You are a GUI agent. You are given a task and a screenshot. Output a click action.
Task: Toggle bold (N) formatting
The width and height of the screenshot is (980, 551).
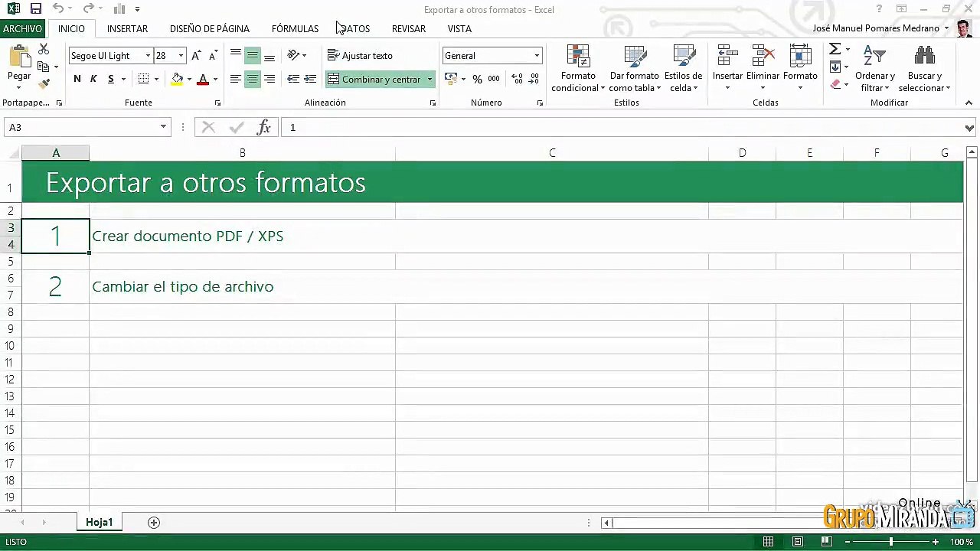77,79
